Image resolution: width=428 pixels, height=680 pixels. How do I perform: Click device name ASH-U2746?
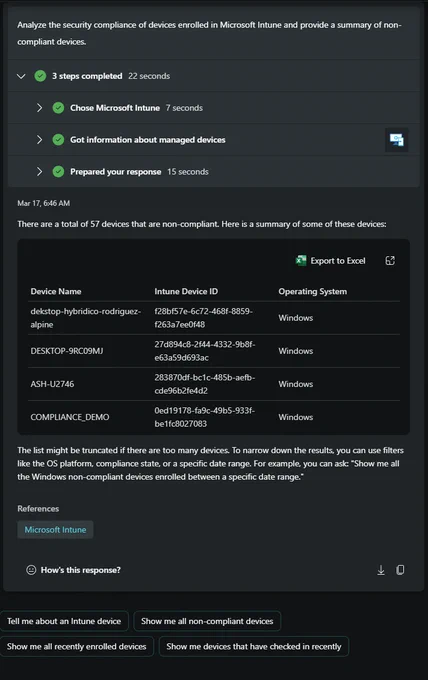(52, 384)
